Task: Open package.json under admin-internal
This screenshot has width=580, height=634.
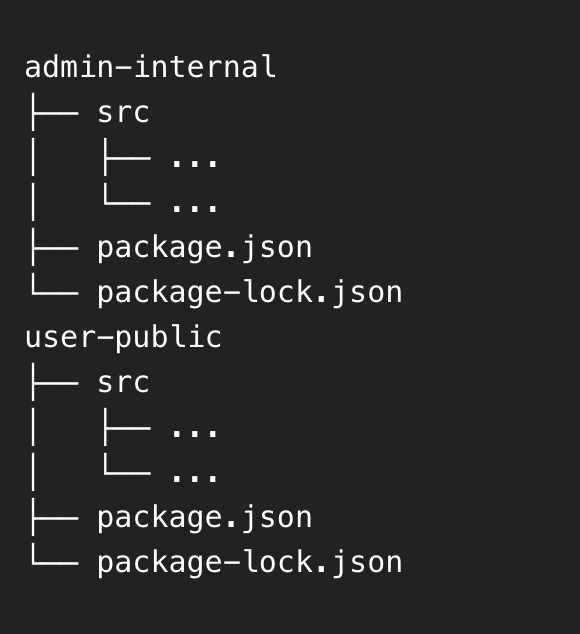Action: click(x=205, y=248)
